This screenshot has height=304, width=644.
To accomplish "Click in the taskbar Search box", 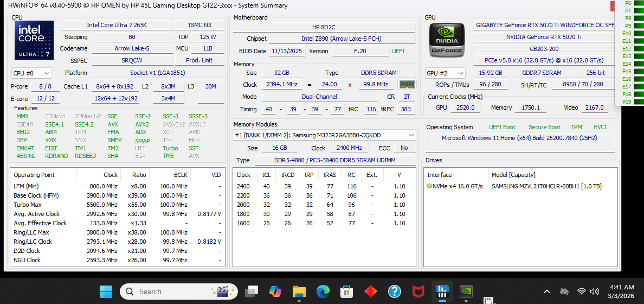I will [x=179, y=292].
